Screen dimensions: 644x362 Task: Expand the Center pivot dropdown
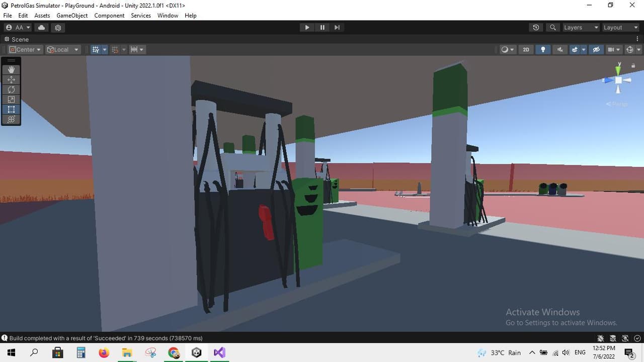tap(25, 49)
